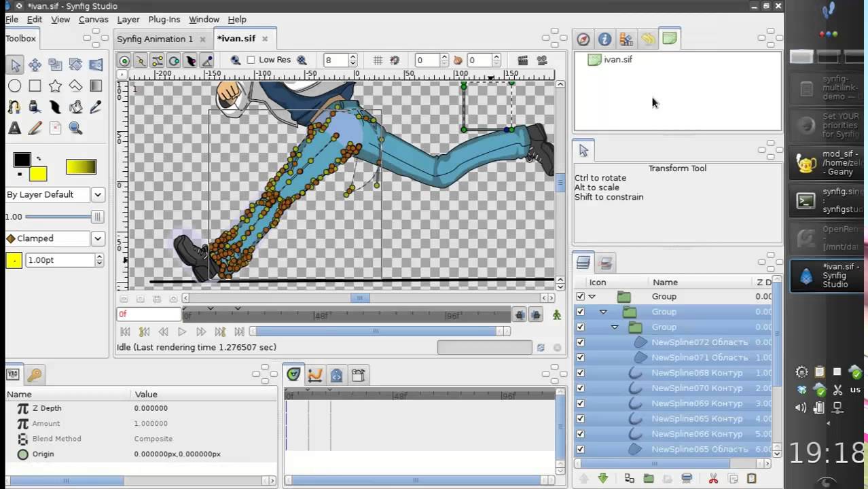Switch to Synfig Animation 1 tab
Viewport: 868px width, 489px height.
[x=155, y=39]
